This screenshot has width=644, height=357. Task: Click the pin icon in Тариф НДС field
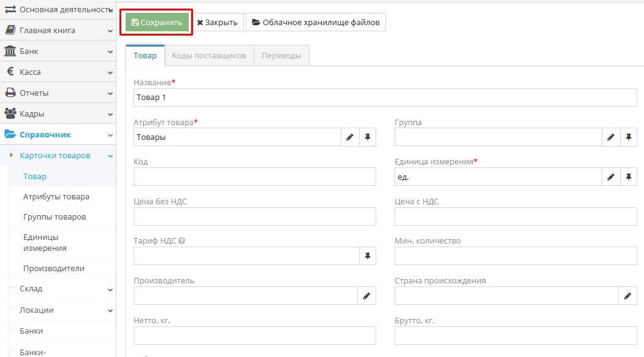pos(368,256)
